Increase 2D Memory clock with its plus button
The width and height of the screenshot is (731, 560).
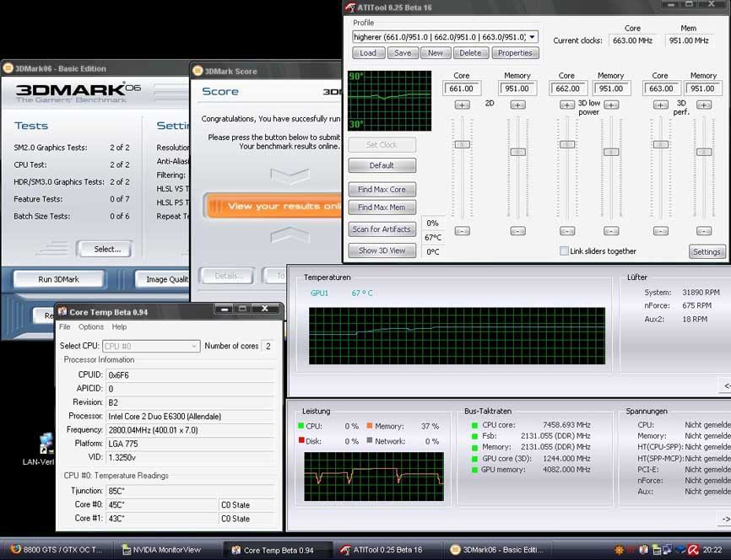click(517, 105)
